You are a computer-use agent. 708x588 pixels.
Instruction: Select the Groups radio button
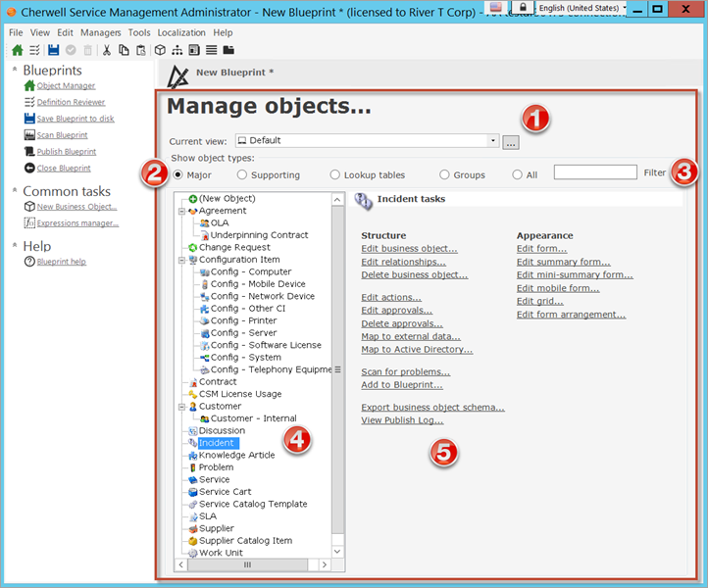[x=444, y=174]
